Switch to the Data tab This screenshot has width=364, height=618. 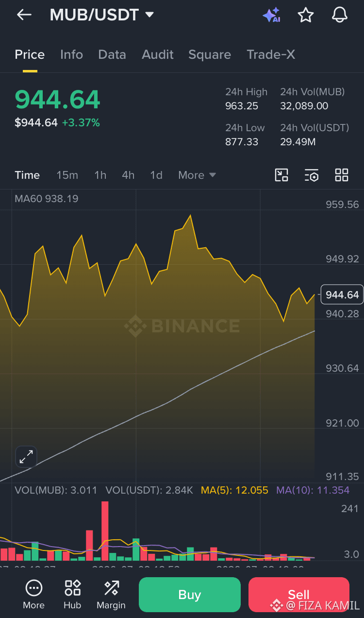point(112,54)
